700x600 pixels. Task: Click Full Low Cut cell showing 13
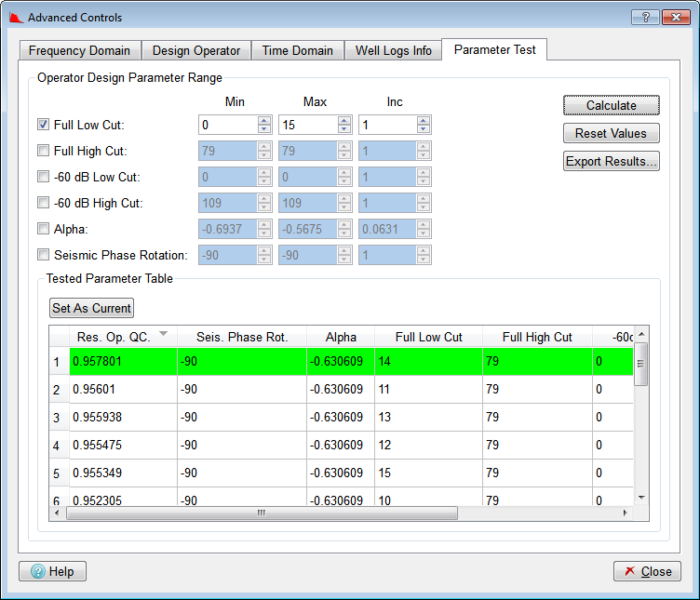(x=428, y=417)
